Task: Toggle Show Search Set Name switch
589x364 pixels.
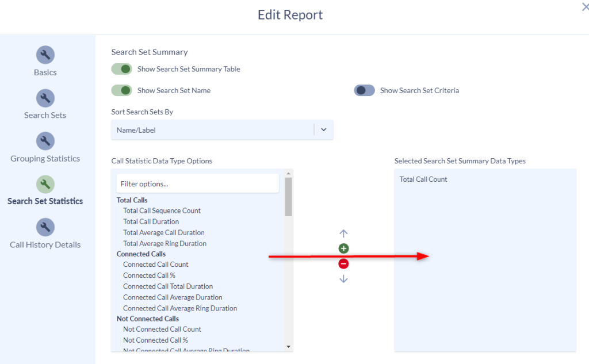Action: (121, 90)
